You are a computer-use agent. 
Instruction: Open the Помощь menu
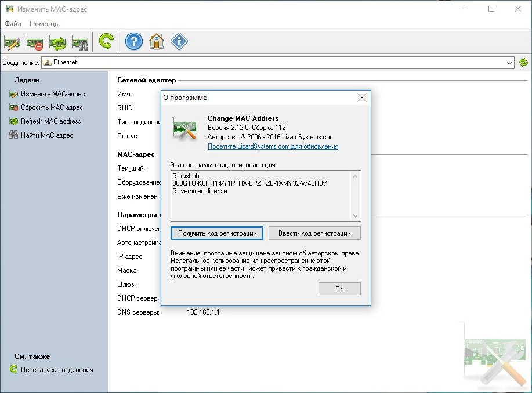[44, 24]
